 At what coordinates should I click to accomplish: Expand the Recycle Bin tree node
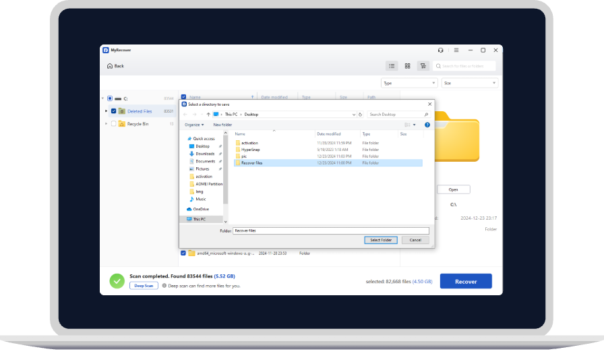(x=106, y=124)
